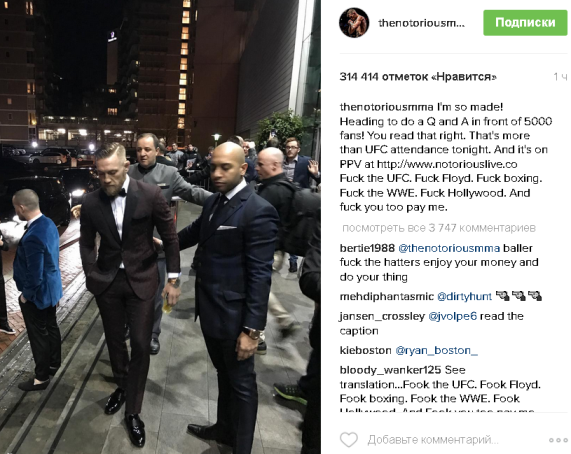Click the heart like icon
Image resolution: width=571 pixels, height=454 pixels.
point(349,439)
